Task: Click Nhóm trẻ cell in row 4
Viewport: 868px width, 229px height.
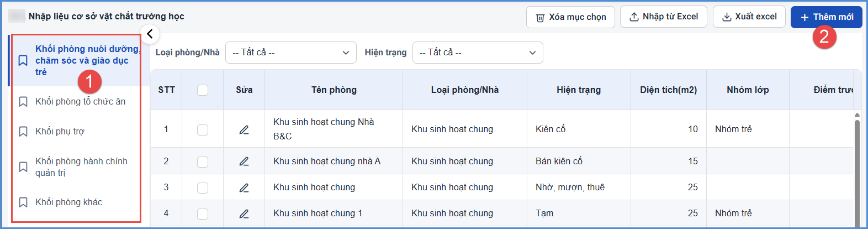Action: tap(748, 214)
